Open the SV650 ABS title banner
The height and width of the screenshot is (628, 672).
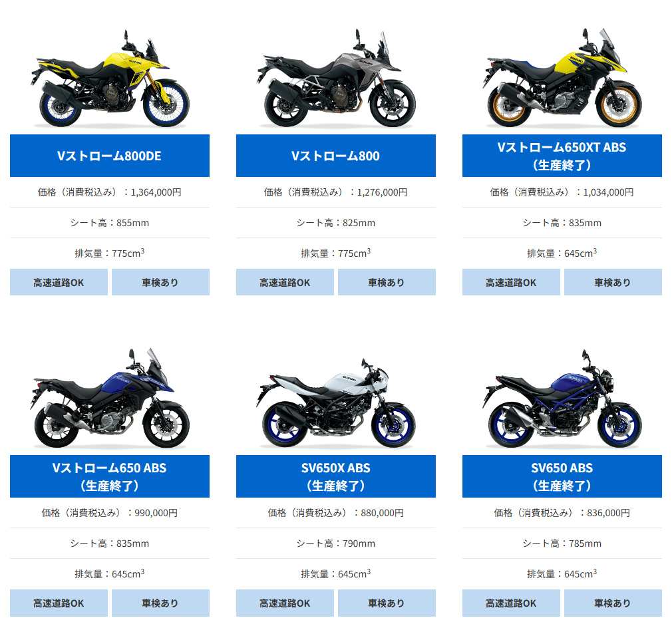tap(562, 476)
